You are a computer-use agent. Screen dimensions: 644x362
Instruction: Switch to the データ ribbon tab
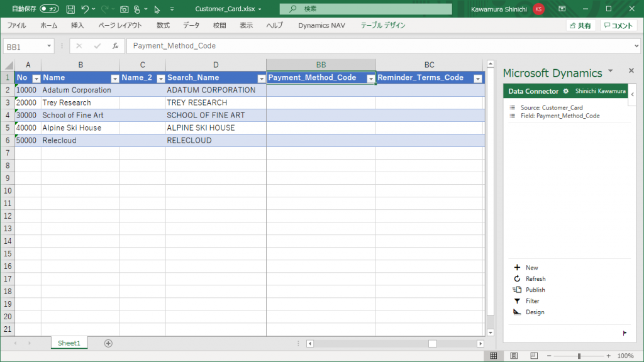pos(191,25)
